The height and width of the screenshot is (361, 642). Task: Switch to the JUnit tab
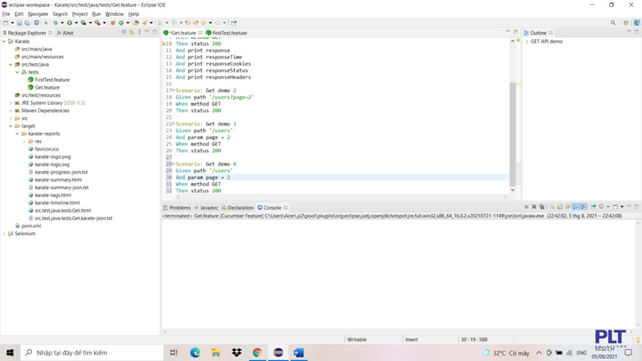[x=66, y=33]
